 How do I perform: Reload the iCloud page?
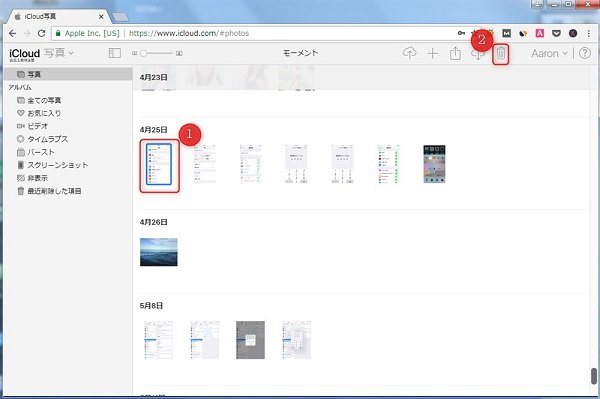point(41,33)
